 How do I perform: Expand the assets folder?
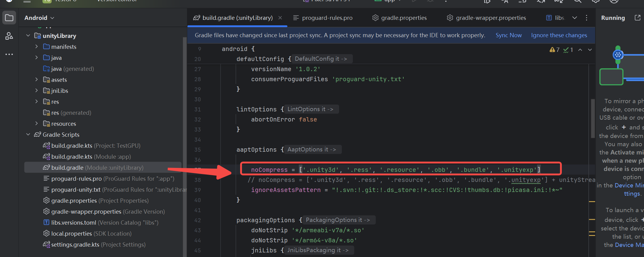click(x=37, y=79)
